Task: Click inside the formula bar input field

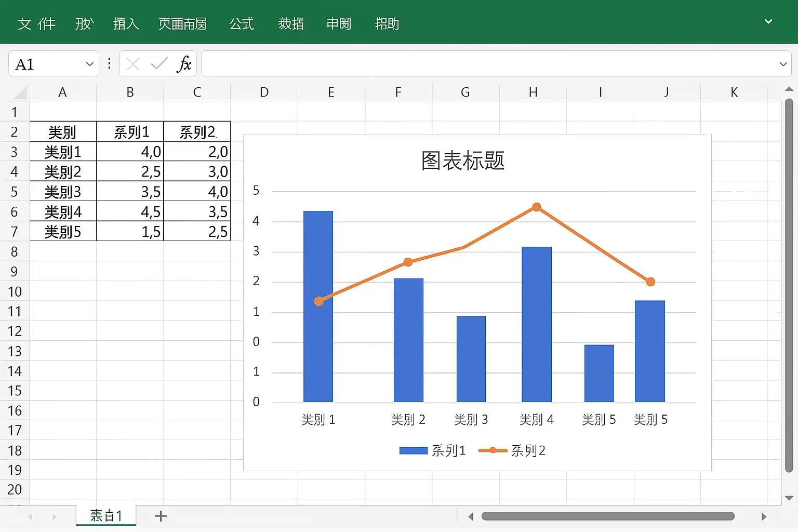Action: [488, 64]
